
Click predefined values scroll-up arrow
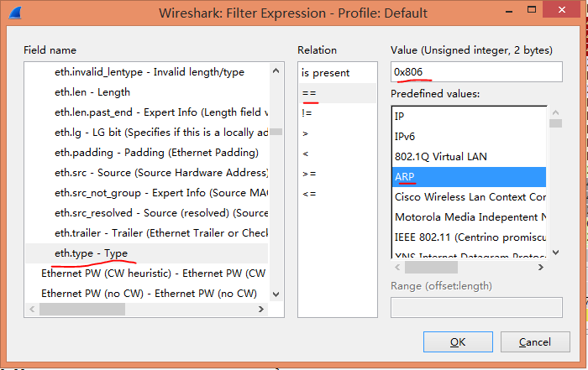point(556,112)
